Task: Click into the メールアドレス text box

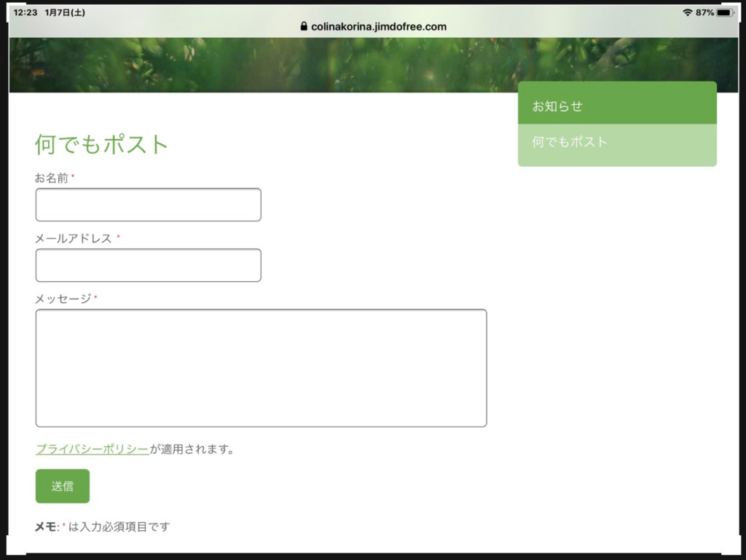Action: point(148,265)
